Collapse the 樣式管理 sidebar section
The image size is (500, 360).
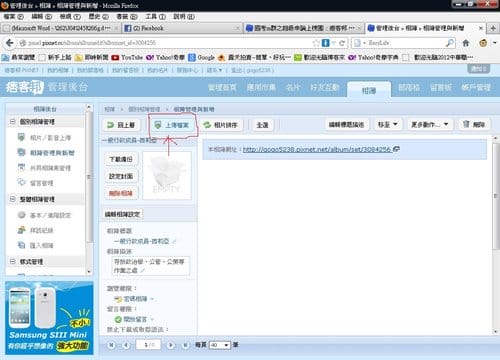point(12,261)
